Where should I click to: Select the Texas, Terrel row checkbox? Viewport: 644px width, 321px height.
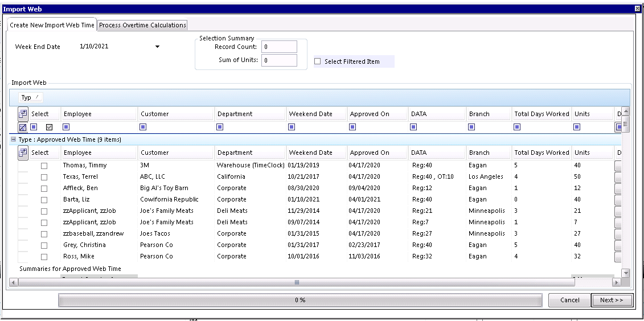44,178
